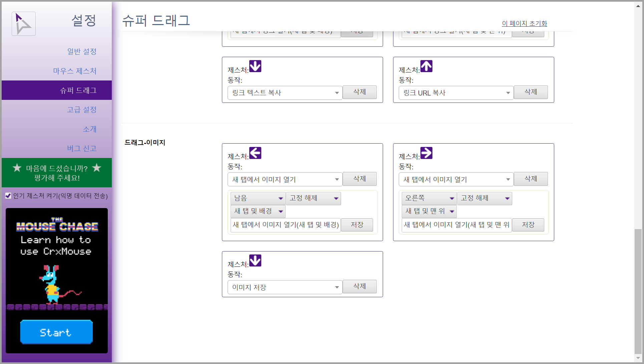The image size is (644, 364).
Task: Expand the 새 탭 및 배경 dropdown
Action: (258, 211)
